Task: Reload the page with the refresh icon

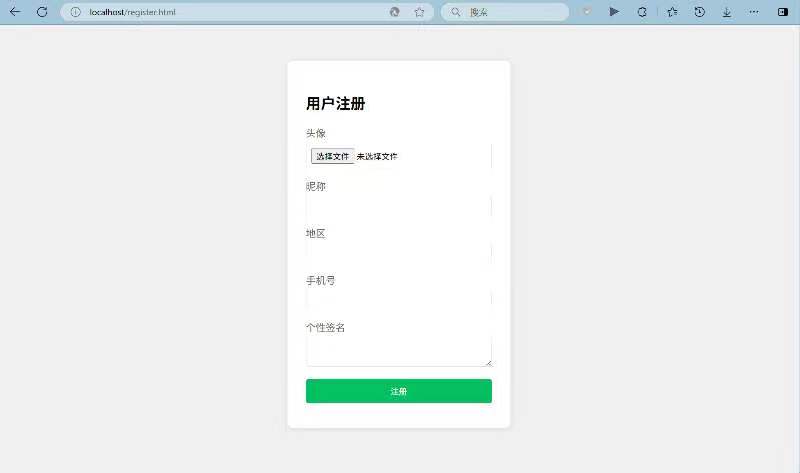Action: point(42,12)
